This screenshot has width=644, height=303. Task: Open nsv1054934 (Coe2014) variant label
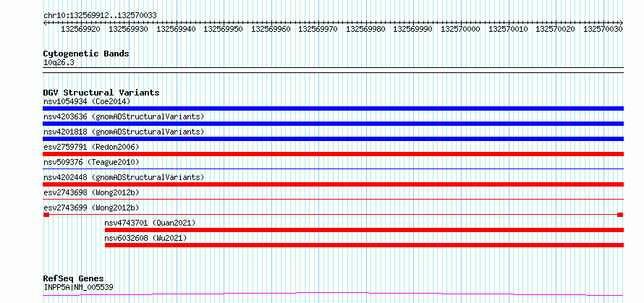click(87, 101)
